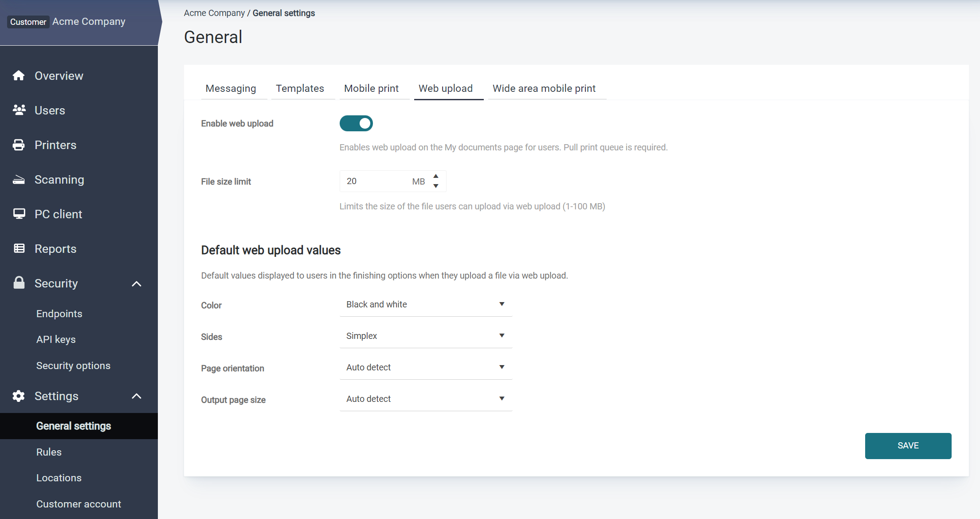980x519 pixels.
Task: Collapse the Security section chevron
Action: [x=137, y=284]
